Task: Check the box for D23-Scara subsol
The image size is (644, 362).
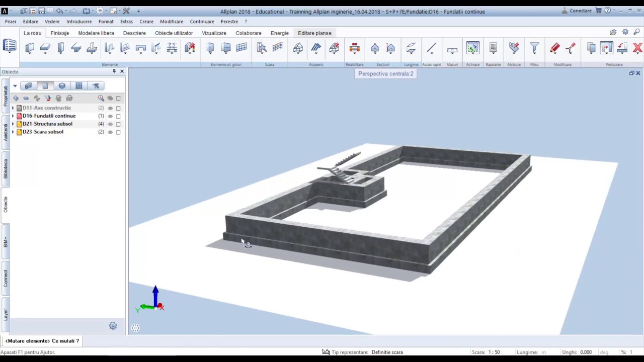Action: point(118,132)
